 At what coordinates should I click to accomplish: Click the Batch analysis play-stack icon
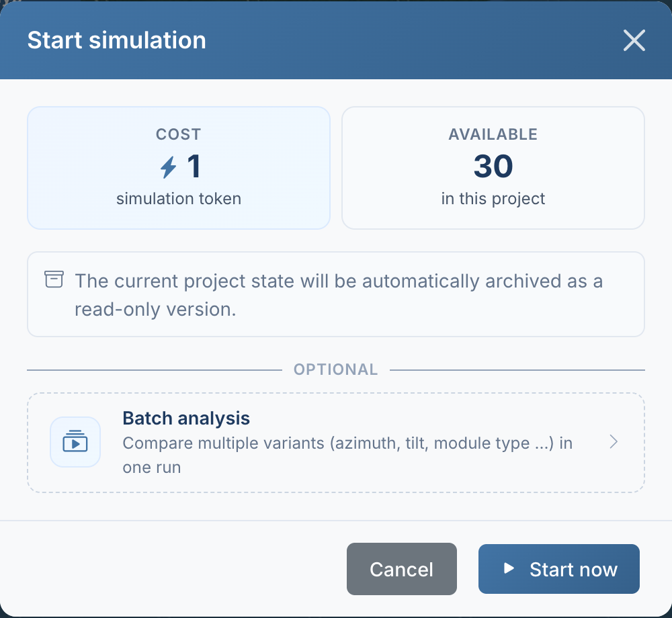tap(75, 441)
